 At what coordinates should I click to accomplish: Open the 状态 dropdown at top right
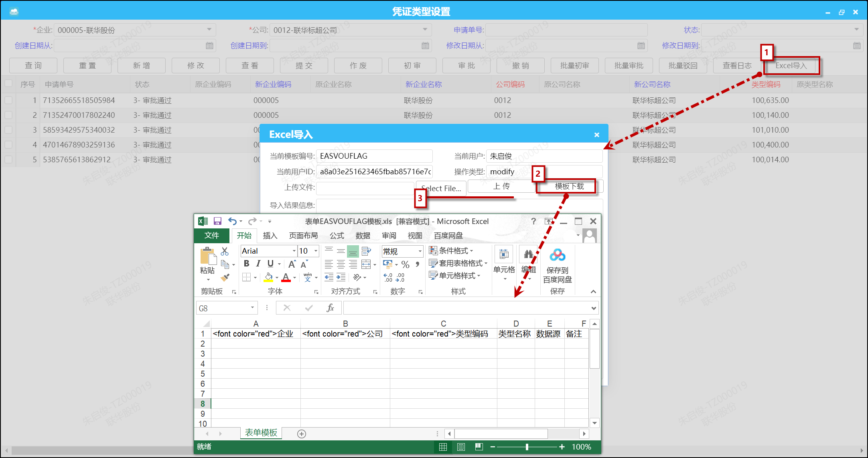[856, 30]
